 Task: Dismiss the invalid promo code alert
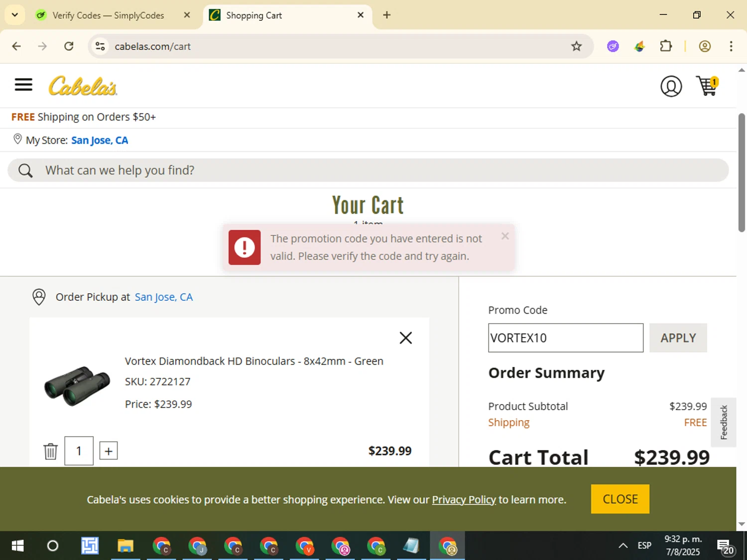click(x=505, y=236)
